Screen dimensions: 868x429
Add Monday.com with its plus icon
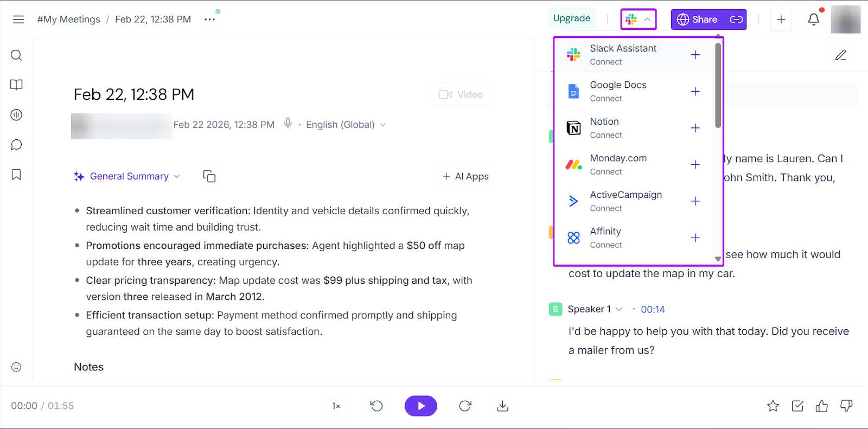(x=695, y=164)
